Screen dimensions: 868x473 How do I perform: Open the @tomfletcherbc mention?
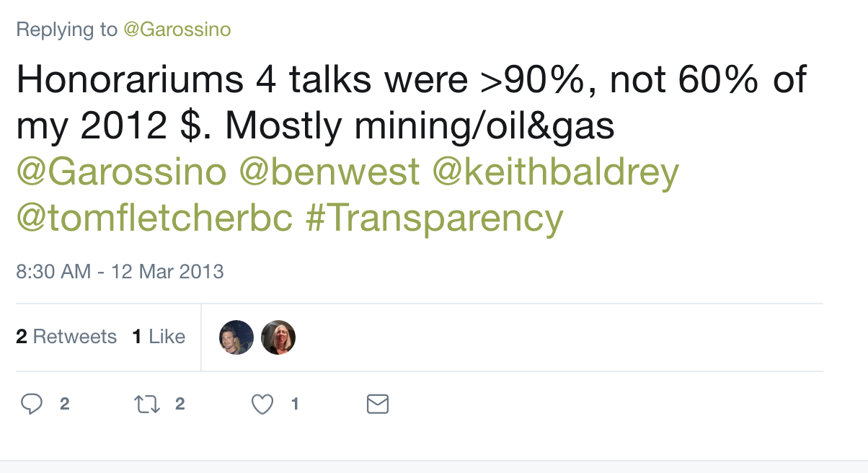(154, 218)
